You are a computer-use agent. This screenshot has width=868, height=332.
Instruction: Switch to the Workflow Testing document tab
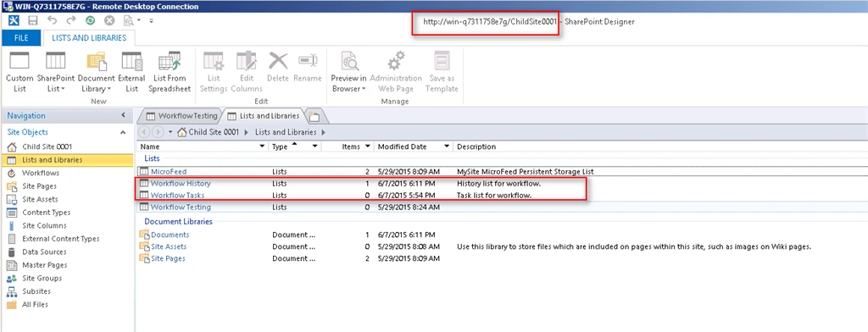181,116
